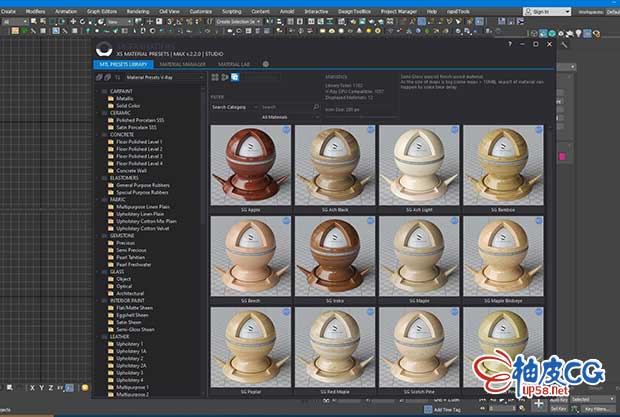Screen dimensions: 620x417
Task: Click the search magnifier icon
Action: click(316, 107)
